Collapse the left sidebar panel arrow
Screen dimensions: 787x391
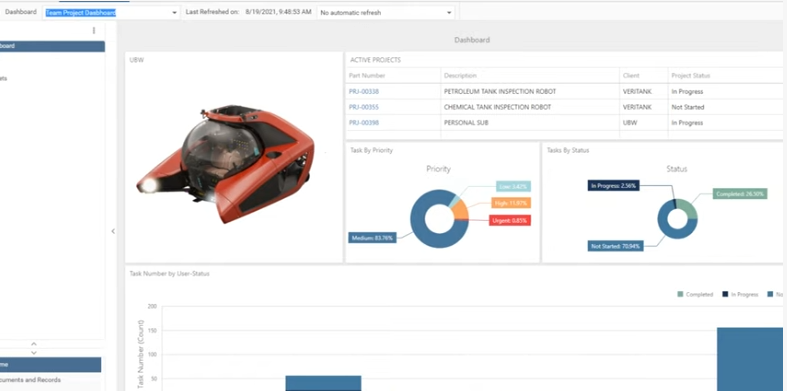(113, 231)
